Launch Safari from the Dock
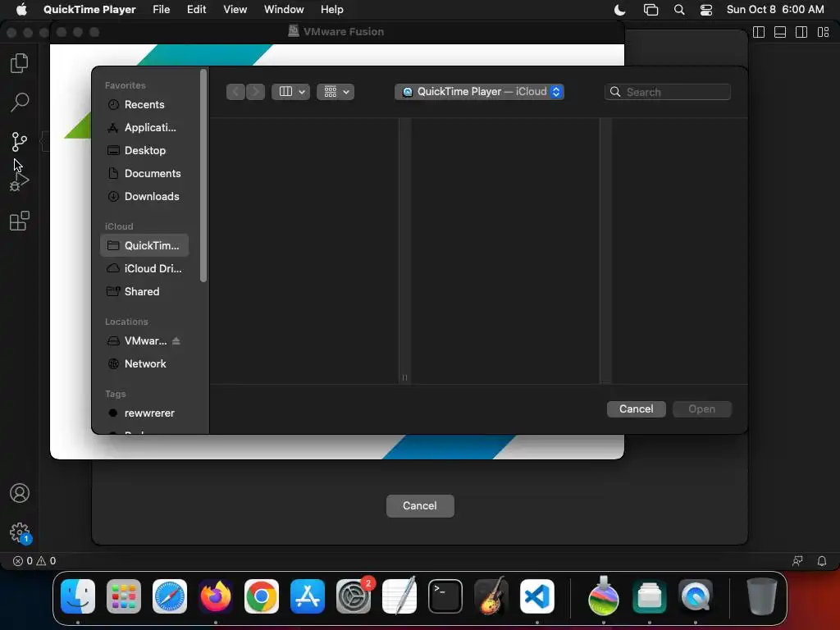The image size is (840, 630). click(x=170, y=596)
